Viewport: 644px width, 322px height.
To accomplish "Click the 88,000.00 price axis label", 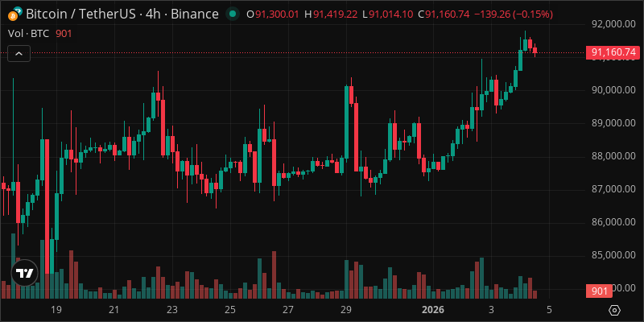I will tap(613, 156).
